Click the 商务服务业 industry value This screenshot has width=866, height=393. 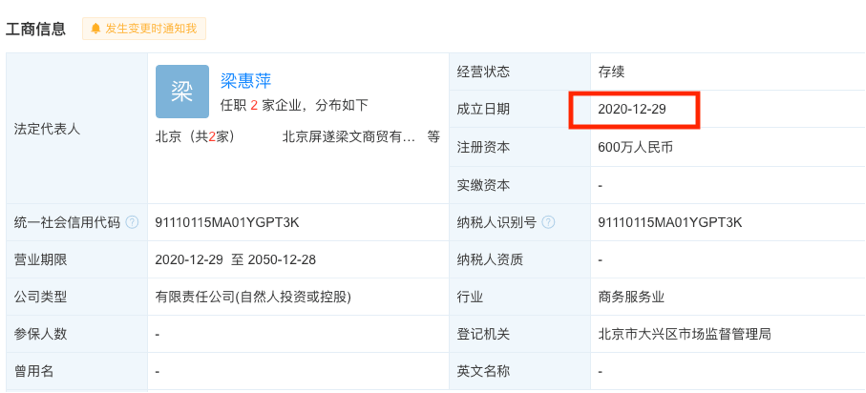(x=631, y=298)
